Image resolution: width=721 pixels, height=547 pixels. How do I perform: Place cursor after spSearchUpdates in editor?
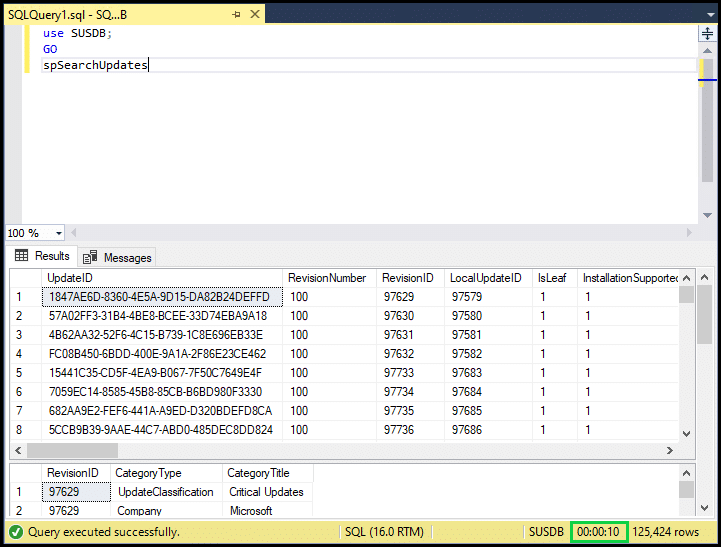click(149, 65)
